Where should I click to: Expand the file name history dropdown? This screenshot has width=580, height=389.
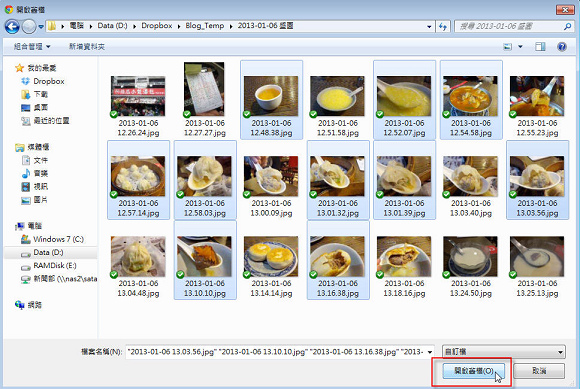430,352
